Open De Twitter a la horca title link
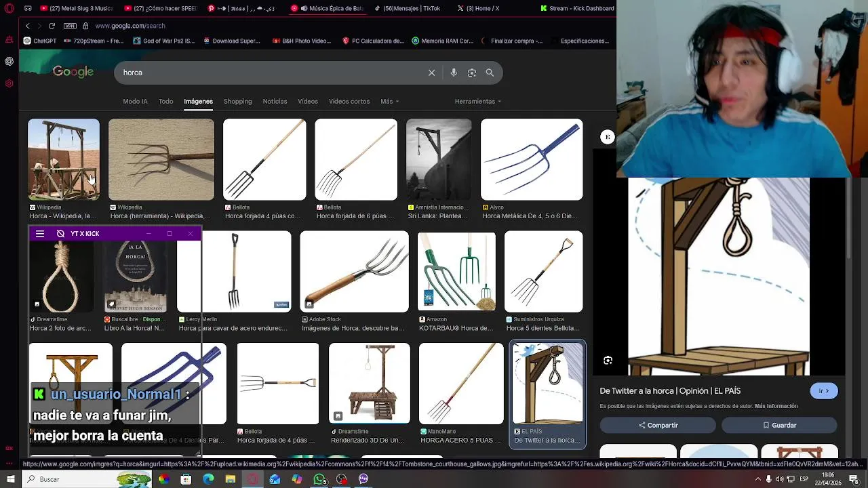868x488 pixels. [x=670, y=391]
